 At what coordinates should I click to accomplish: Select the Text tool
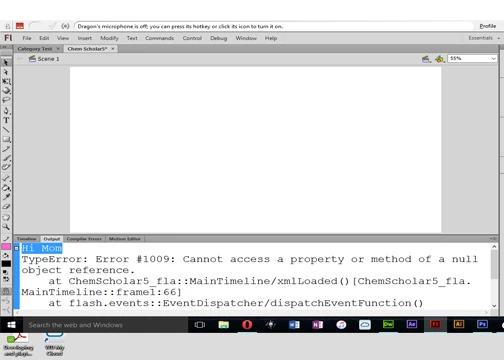coord(6,120)
